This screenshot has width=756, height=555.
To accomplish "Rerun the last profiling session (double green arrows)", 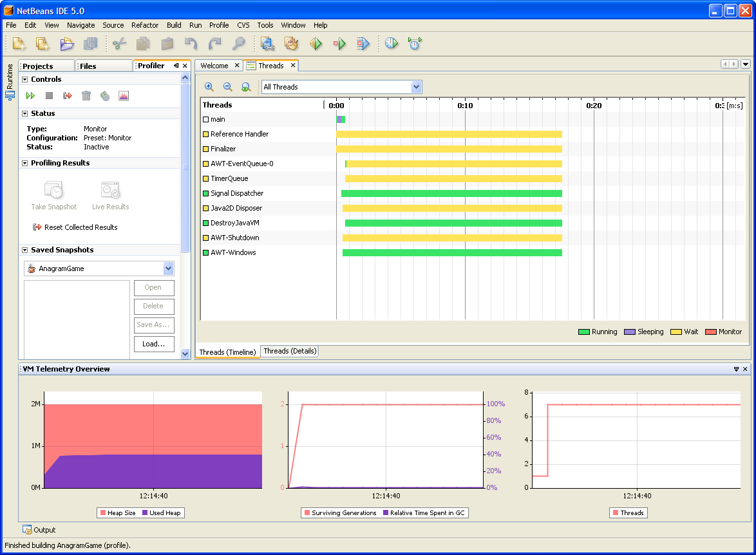I will pyautogui.click(x=30, y=96).
